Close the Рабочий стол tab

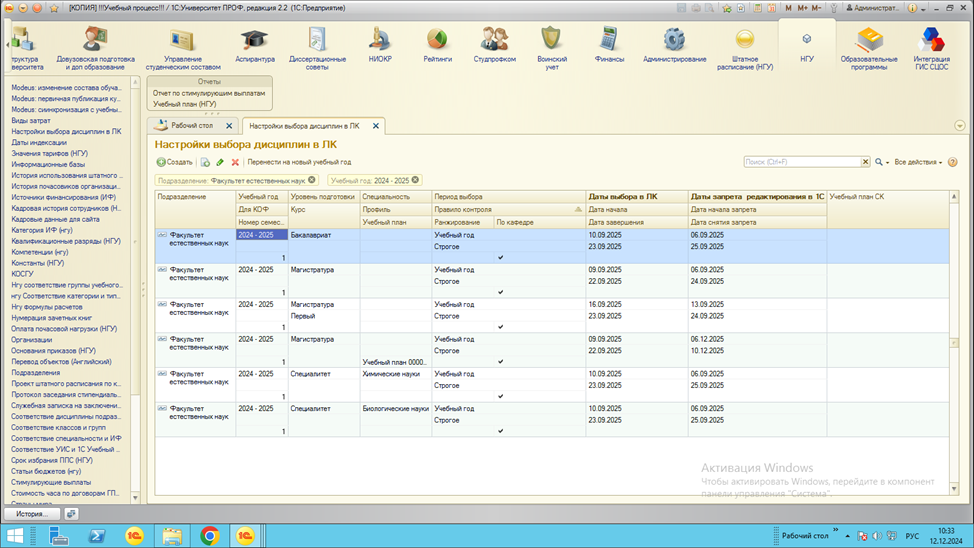(x=229, y=126)
